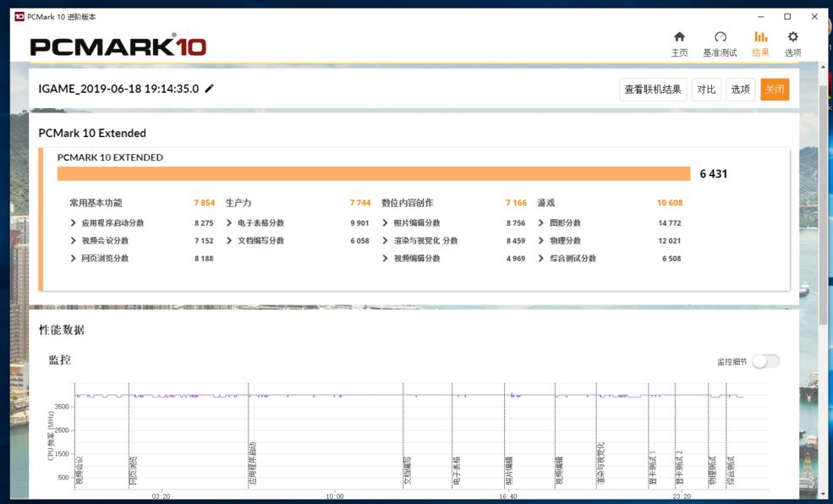This screenshot has width=833, height=504.
Task: Click the orange PCMark 10 Extended score bar
Action: pyautogui.click(x=374, y=173)
